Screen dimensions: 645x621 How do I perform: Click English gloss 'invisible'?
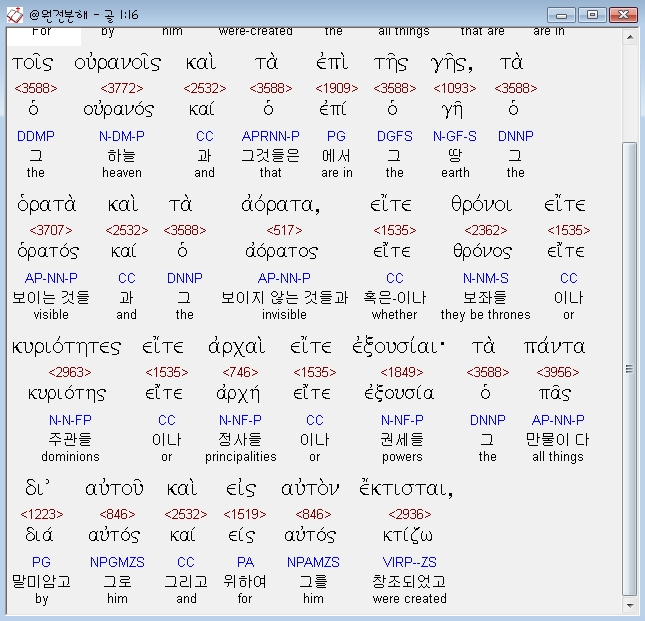point(284,315)
